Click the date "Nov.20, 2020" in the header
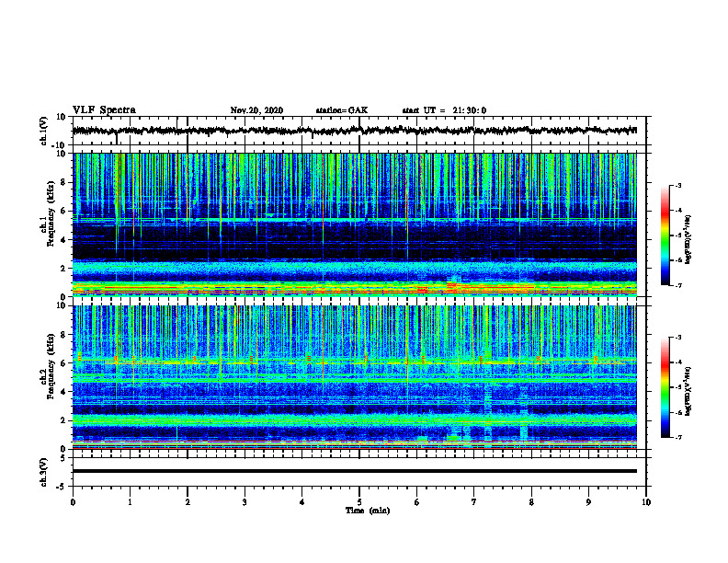Viewport: 728px width, 563px height. pos(256,110)
